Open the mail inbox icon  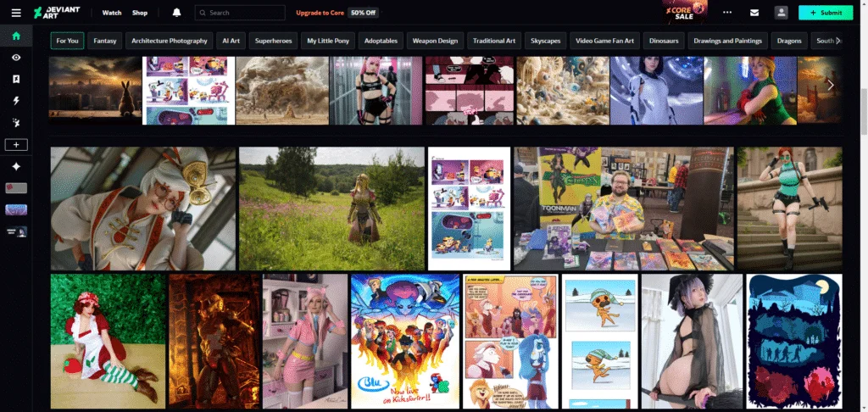point(754,13)
